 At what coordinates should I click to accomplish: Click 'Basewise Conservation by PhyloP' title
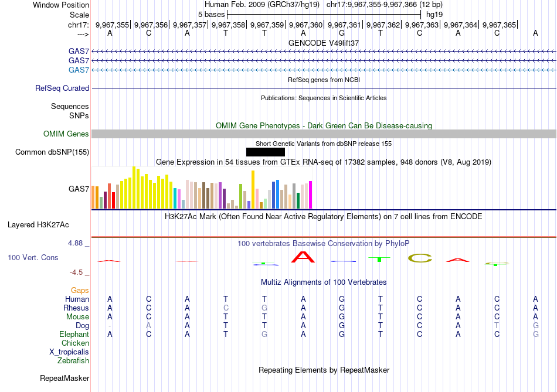coord(324,244)
